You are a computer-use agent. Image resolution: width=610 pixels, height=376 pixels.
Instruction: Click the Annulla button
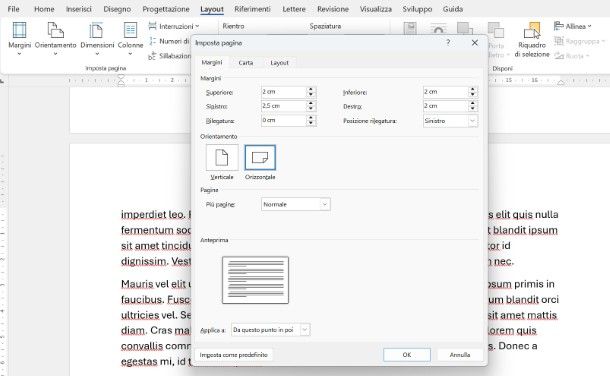460,355
